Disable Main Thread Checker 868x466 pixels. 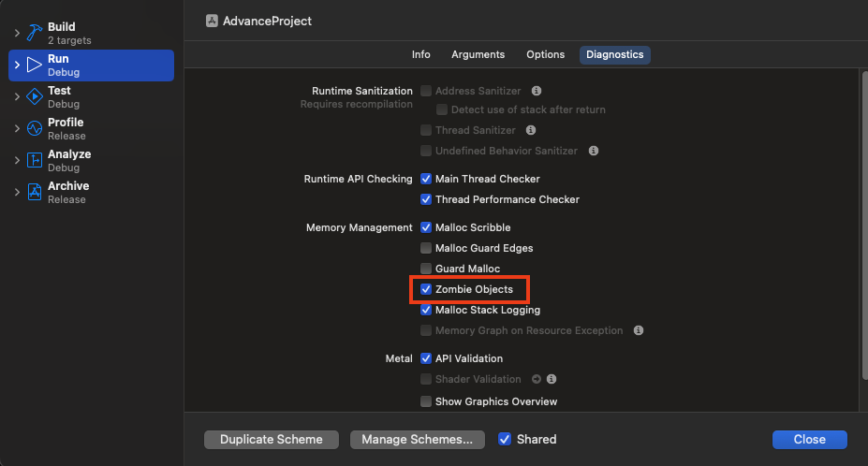pyautogui.click(x=426, y=179)
